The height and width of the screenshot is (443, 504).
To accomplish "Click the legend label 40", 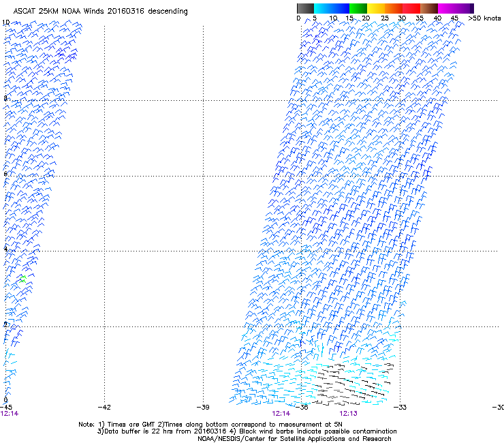I will click(x=437, y=18).
